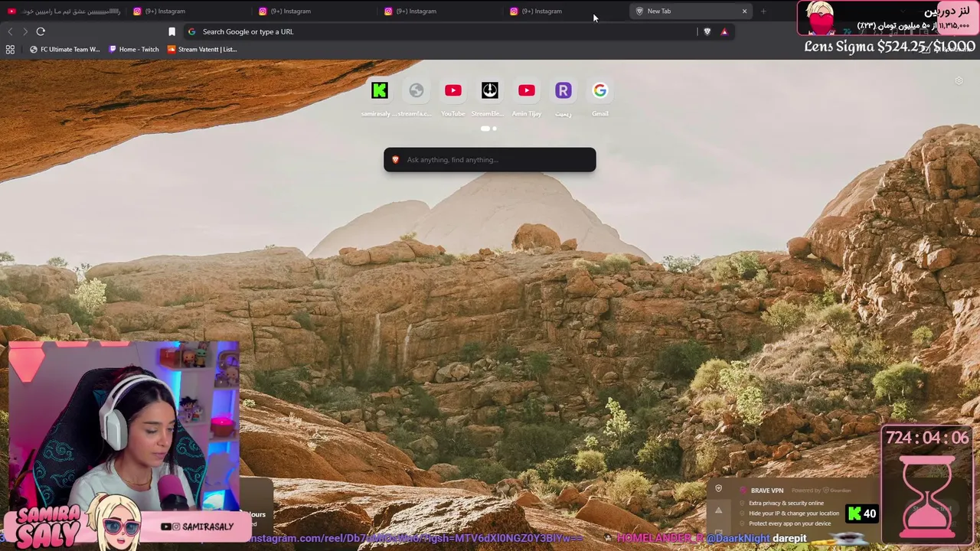Click 'Extra privacy & security online' text
This screenshot has width=980, height=551.
point(786,504)
